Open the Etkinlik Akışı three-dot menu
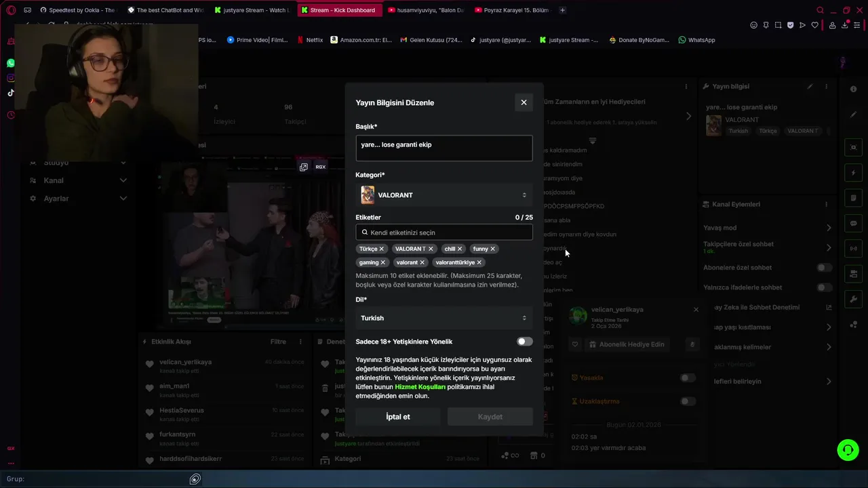Screen dimensions: 868x488 click(300, 342)
